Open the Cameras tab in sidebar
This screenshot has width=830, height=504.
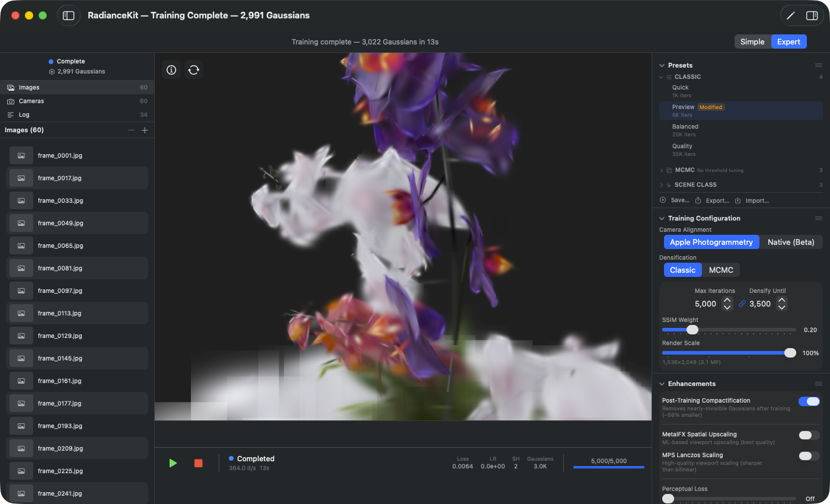click(x=77, y=101)
